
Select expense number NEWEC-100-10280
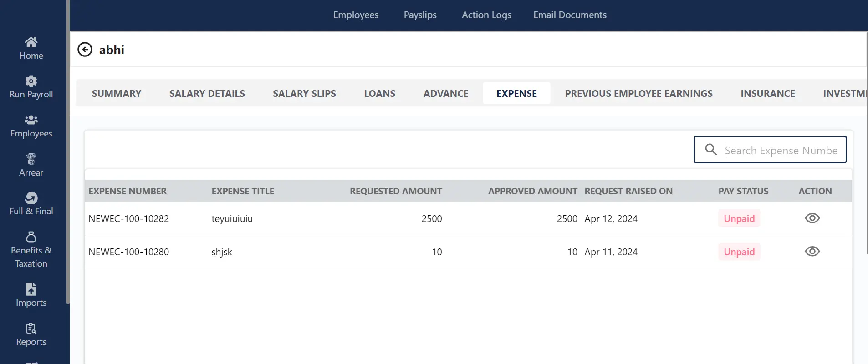[x=128, y=252]
